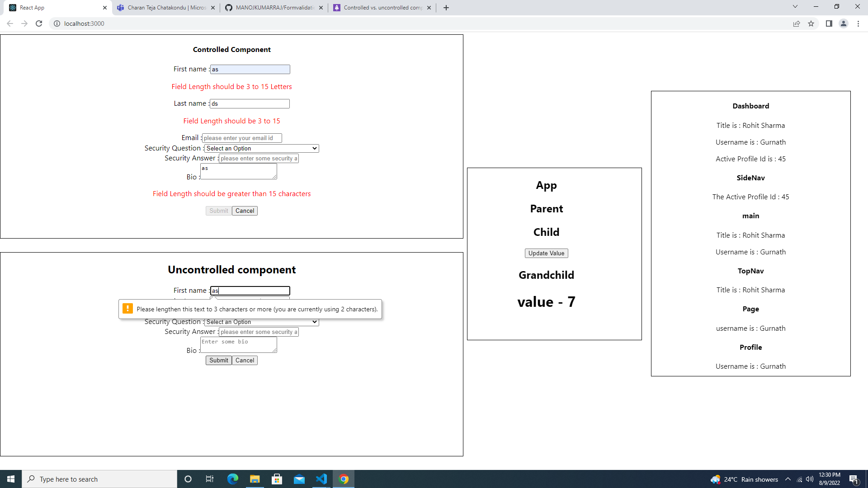
Task: Open Chrome's three-dot menu
Action: [859, 23]
